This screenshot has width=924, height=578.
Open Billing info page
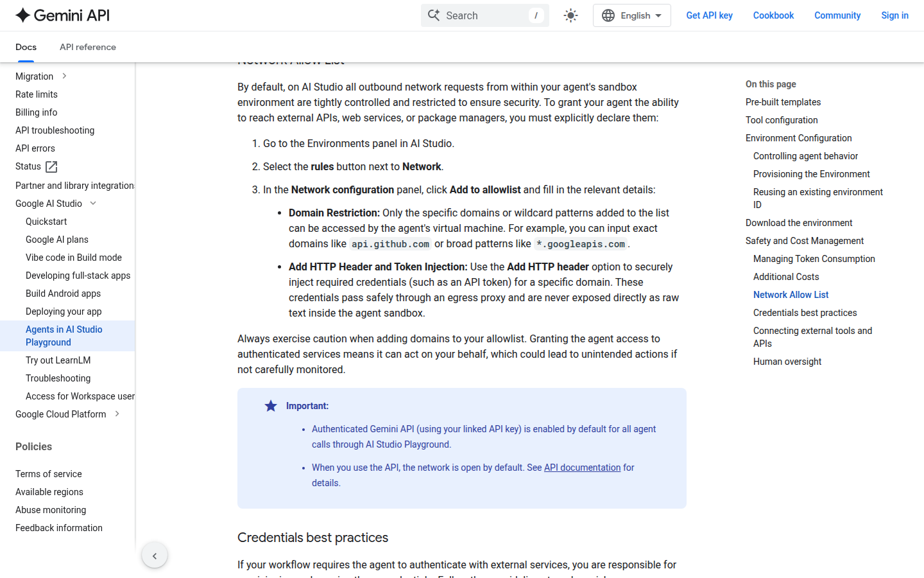tap(36, 112)
